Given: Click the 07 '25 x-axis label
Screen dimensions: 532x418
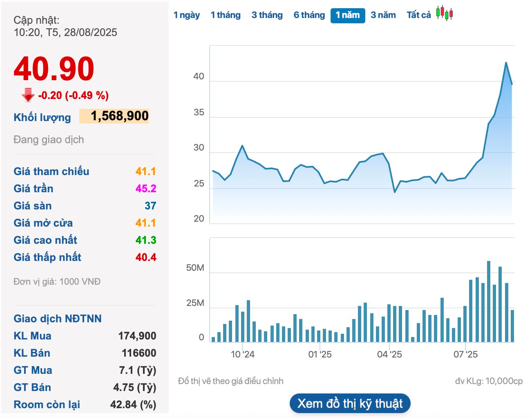Looking at the screenshot, I should [x=465, y=354].
